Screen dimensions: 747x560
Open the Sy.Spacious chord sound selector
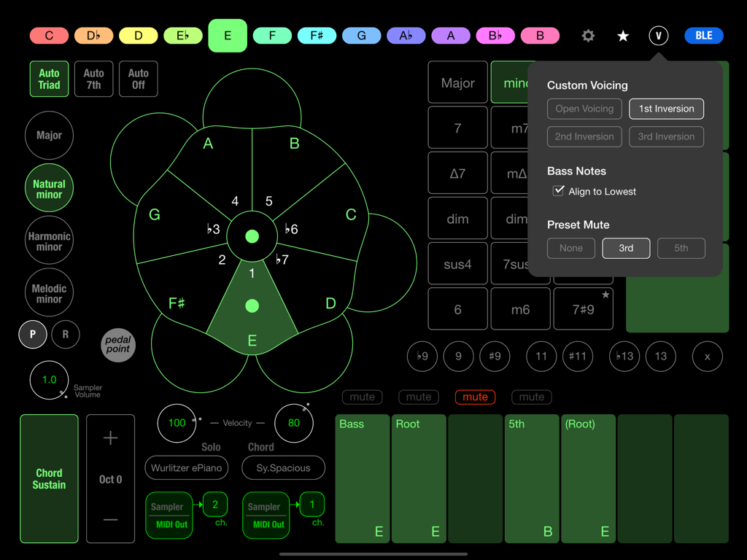click(283, 467)
